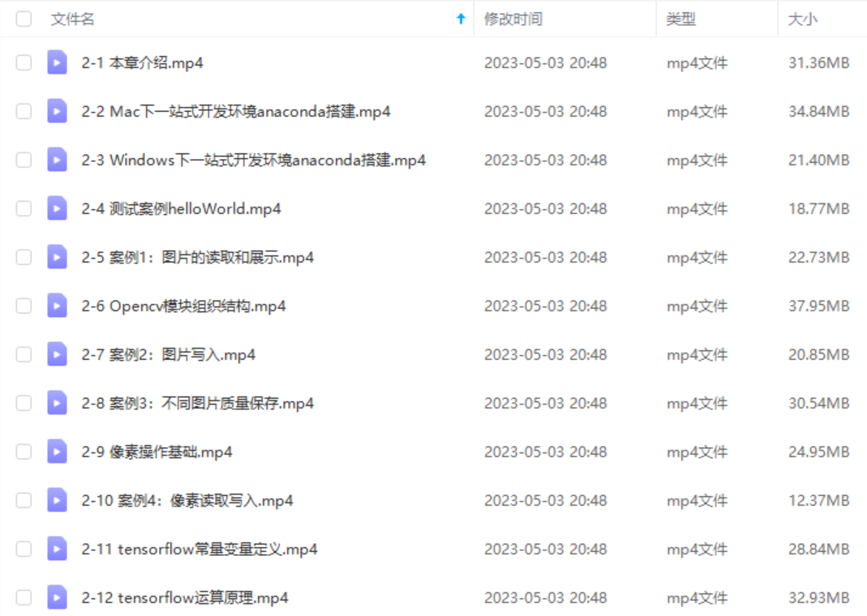
Task: Open file 2-5 案例1：图片的读取和展示.mp4
Action: [197, 258]
